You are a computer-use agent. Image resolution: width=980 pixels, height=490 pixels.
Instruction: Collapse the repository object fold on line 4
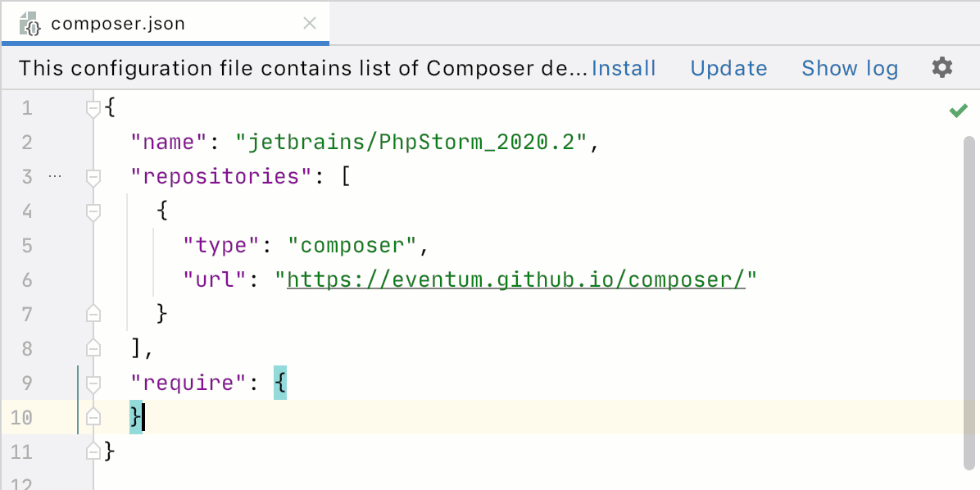(x=93, y=211)
